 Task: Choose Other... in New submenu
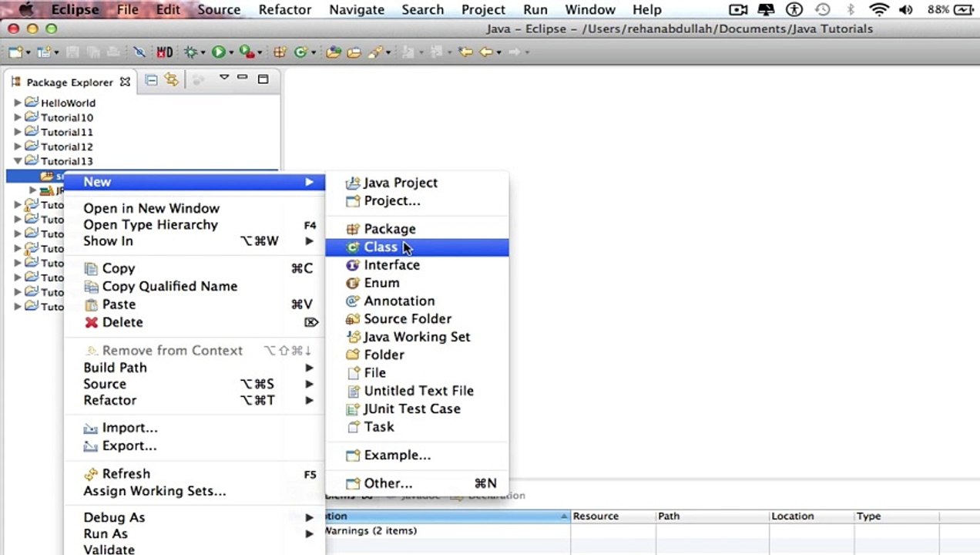click(x=417, y=483)
